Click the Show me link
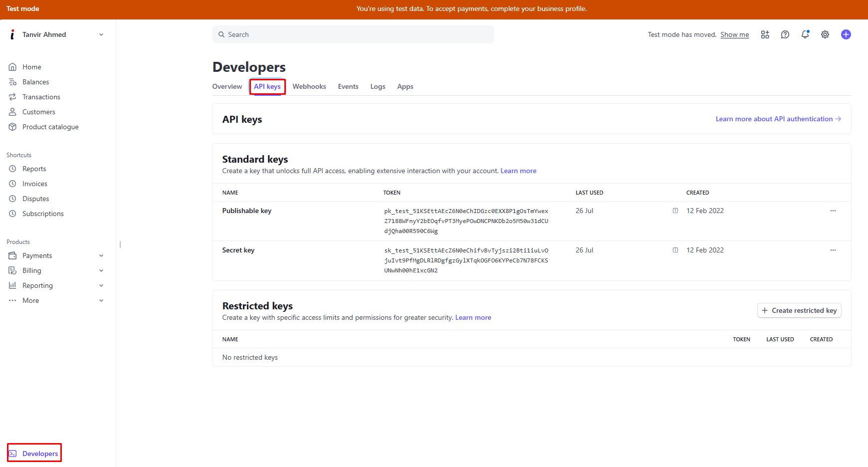868x467 pixels. click(x=735, y=34)
